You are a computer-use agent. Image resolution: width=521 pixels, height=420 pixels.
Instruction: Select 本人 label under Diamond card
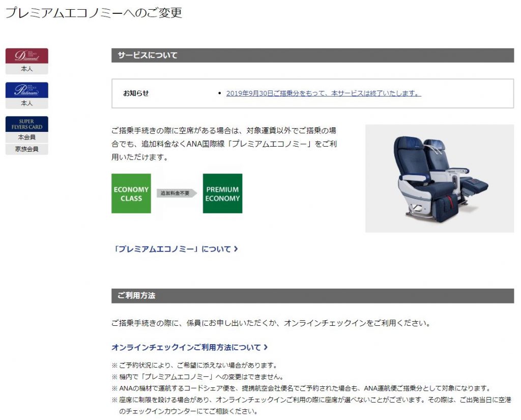tap(26, 69)
